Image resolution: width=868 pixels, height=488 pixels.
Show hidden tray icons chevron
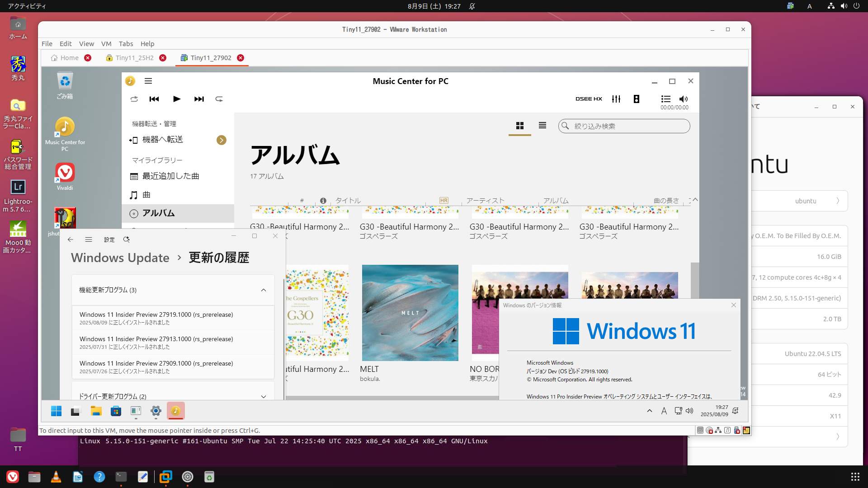(650, 411)
